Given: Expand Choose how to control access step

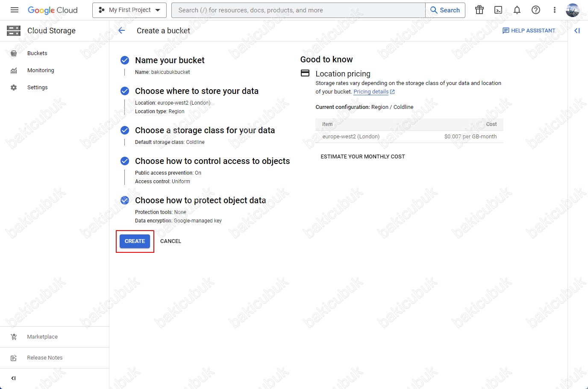Looking at the screenshot, I should (x=212, y=161).
